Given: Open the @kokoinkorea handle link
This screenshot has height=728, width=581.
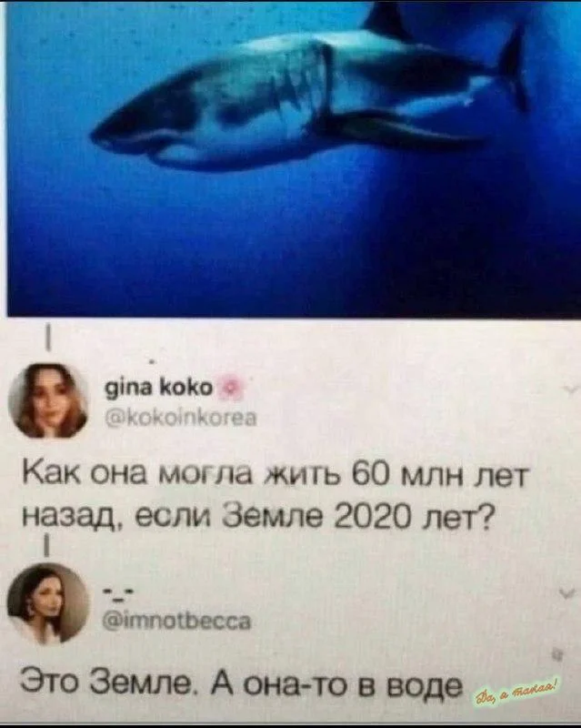Looking at the screenshot, I should pyautogui.click(x=182, y=419).
